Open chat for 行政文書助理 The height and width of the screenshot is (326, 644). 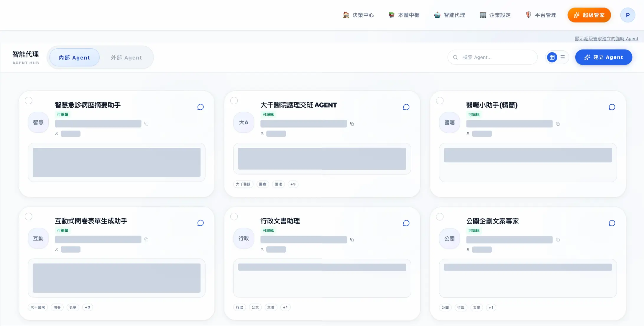click(406, 223)
